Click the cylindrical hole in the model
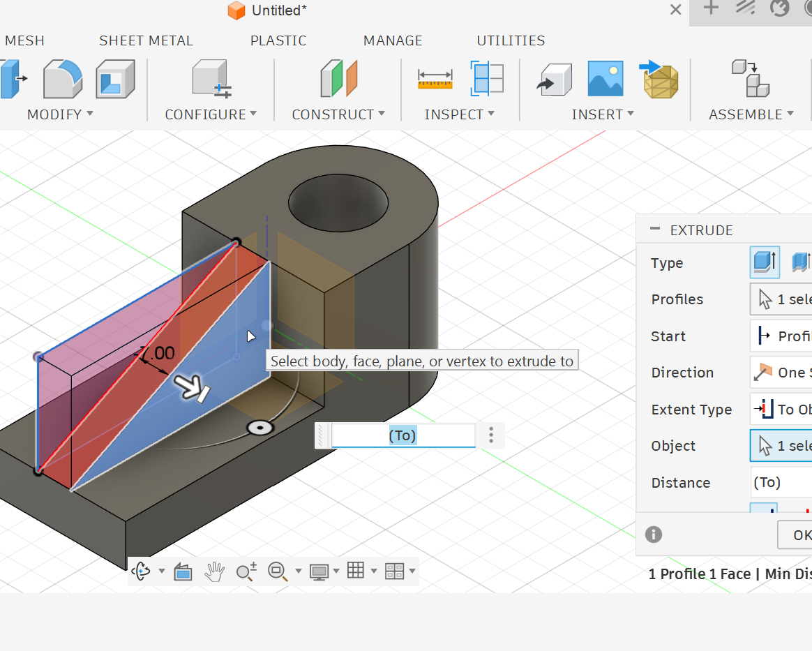The width and height of the screenshot is (812, 651). pyautogui.click(x=338, y=203)
